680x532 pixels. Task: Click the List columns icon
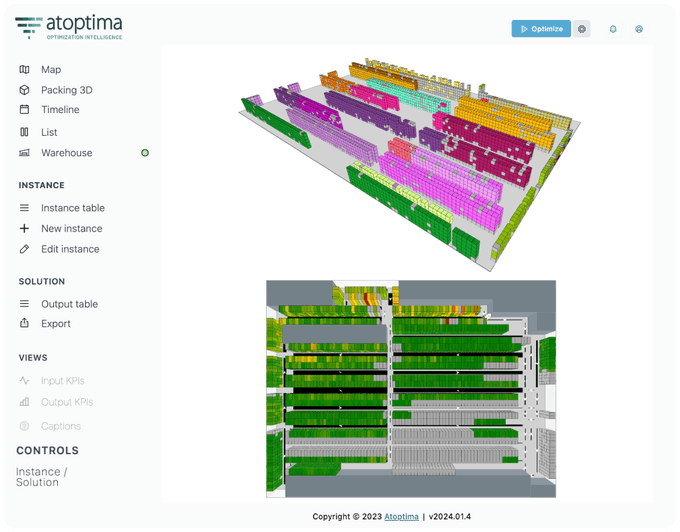[x=24, y=132]
